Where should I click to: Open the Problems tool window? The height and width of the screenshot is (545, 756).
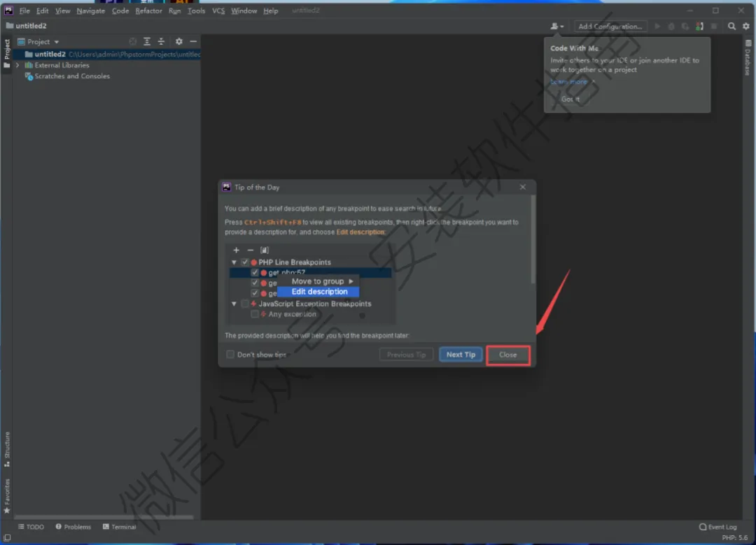[x=73, y=527]
